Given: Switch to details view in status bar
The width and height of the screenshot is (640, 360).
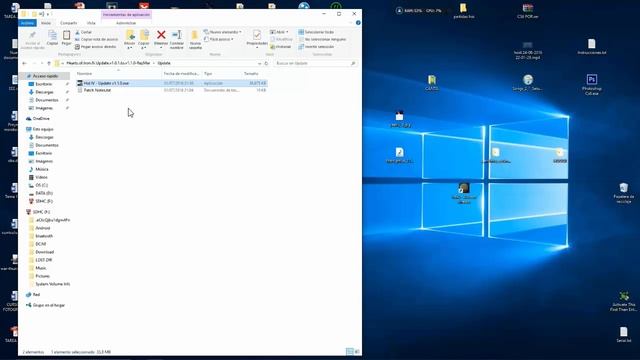Looking at the screenshot, I should (349, 351).
